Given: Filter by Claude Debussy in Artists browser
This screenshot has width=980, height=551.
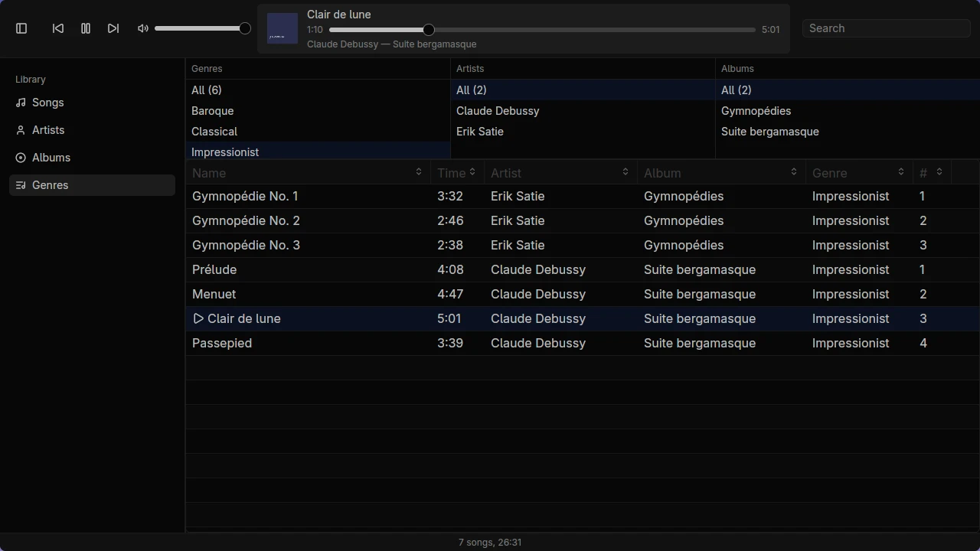Looking at the screenshot, I should pyautogui.click(x=583, y=111).
